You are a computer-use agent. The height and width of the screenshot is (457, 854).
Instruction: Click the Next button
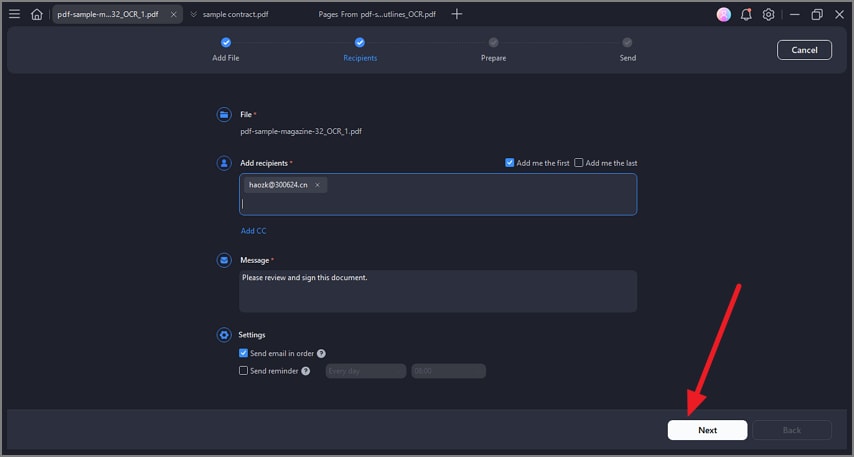[x=707, y=430]
